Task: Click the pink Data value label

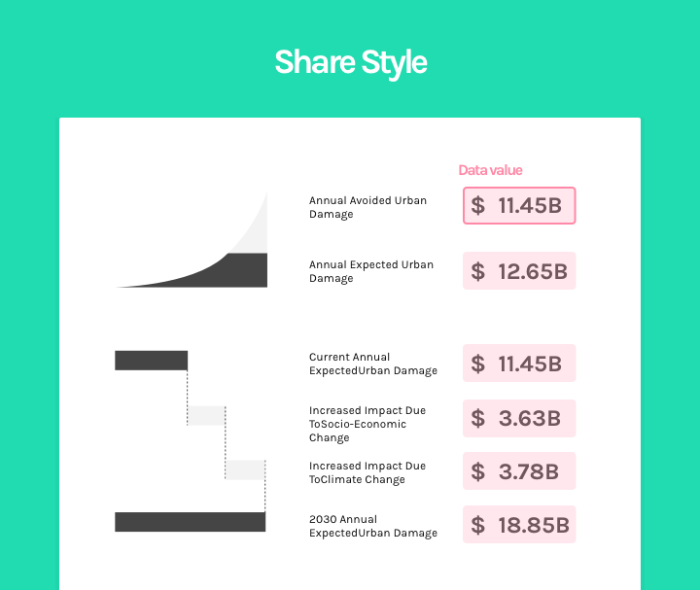Action: 490,170
